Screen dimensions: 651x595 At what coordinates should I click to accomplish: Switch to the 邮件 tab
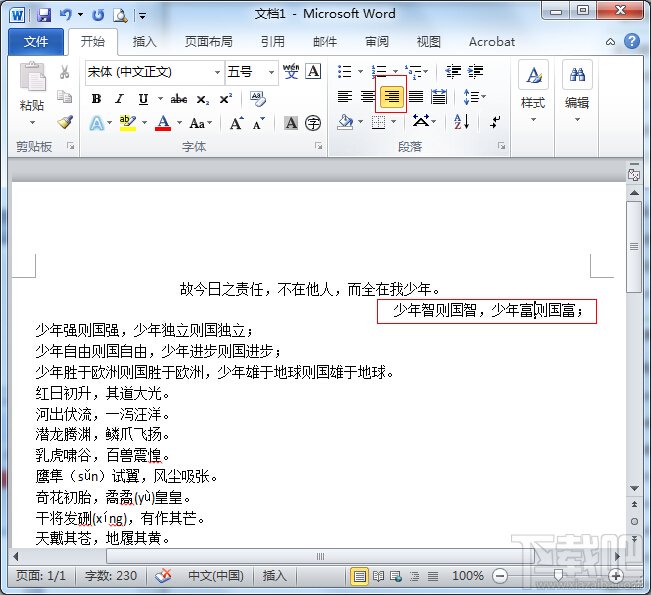pyautogui.click(x=325, y=42)
